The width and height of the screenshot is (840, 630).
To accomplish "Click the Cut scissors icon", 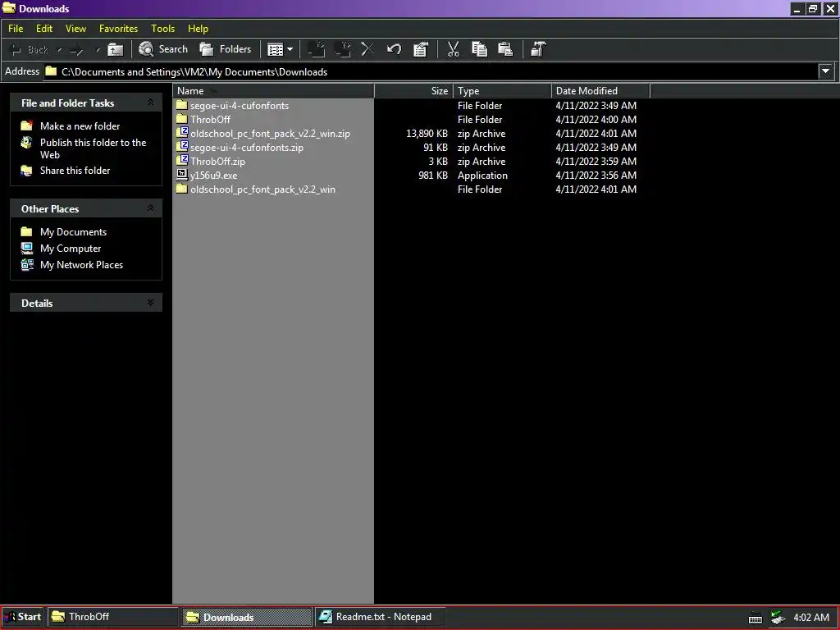I will click(x=453, y=49).
